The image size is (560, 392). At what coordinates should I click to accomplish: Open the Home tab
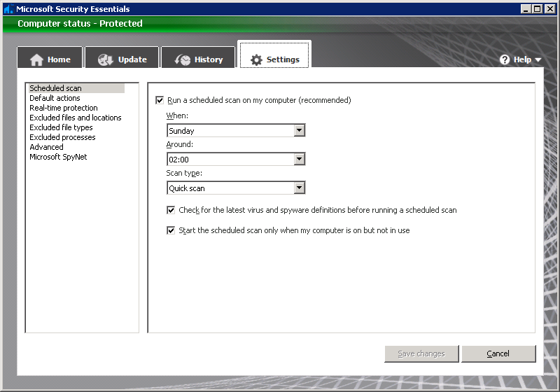coord(50,57)
